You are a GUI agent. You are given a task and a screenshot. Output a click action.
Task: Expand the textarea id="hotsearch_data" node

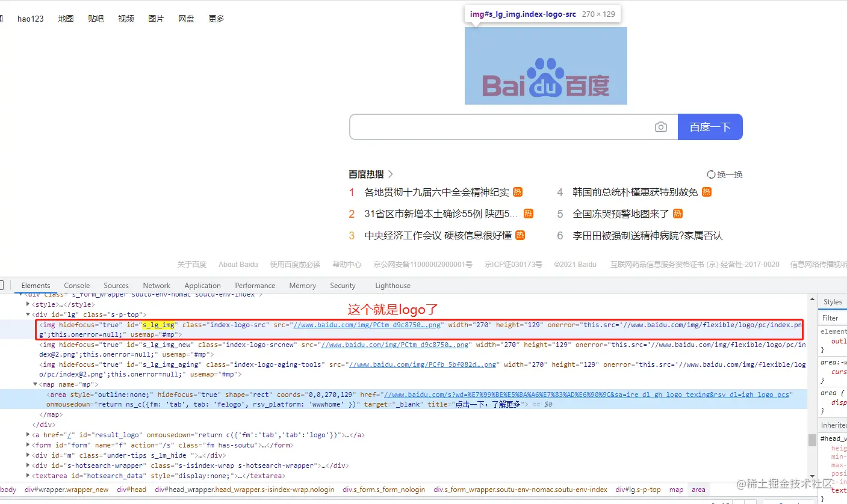pyautogui.click(x=28, y=476)
